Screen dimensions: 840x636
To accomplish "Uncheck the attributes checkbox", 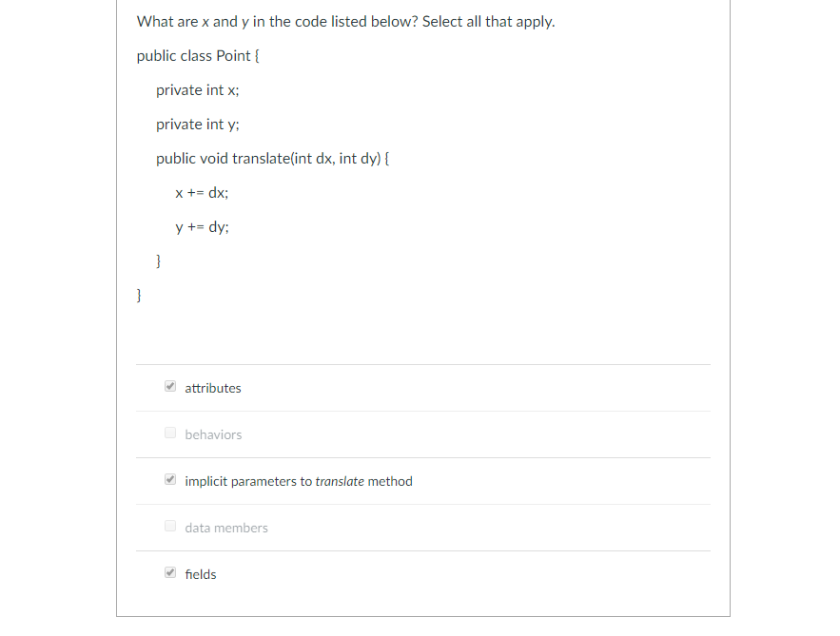I will coord(170,385).
